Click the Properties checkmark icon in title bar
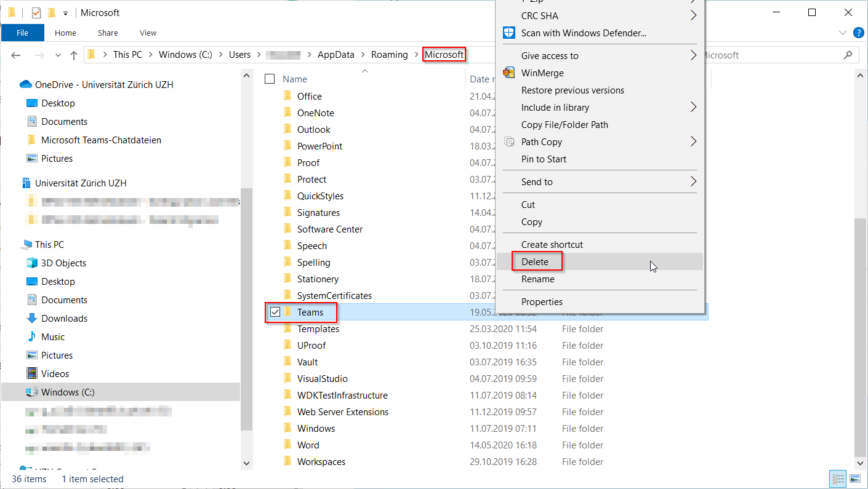 (x=36, y=13)
